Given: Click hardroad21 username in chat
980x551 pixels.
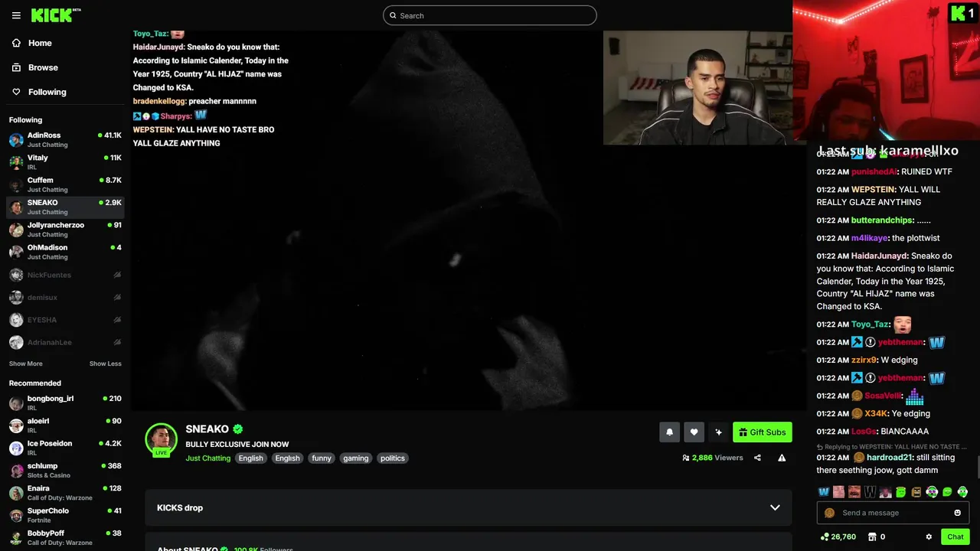Looking at the screenshot, I should (890, 458).
